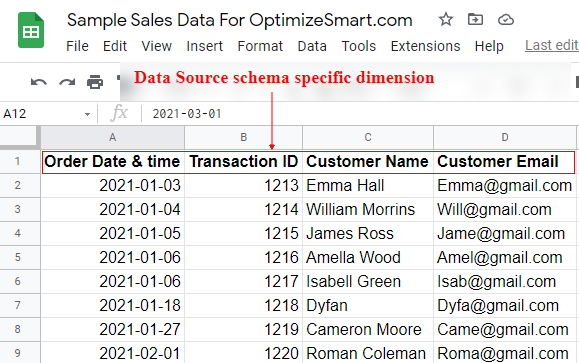Screen dimensions: 579x363
Task: Star the Sample Sales Data document
Action: [x=446, y=19]
